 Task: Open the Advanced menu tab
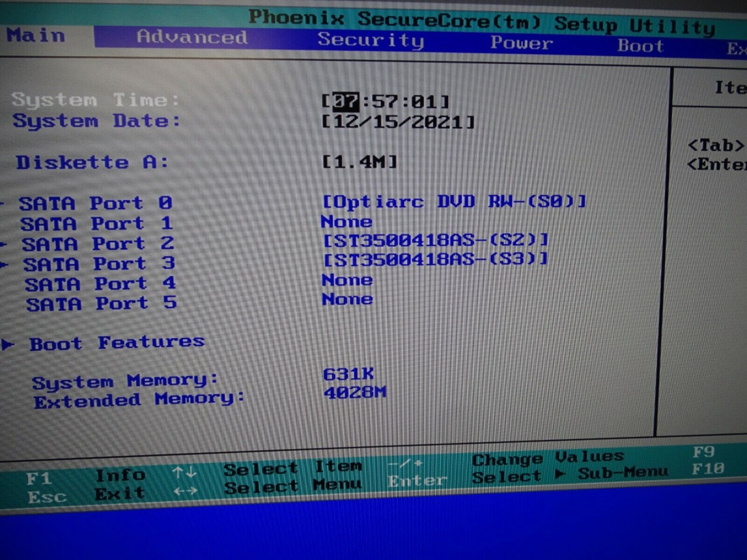pyautogui.click(x=192, y=37)
